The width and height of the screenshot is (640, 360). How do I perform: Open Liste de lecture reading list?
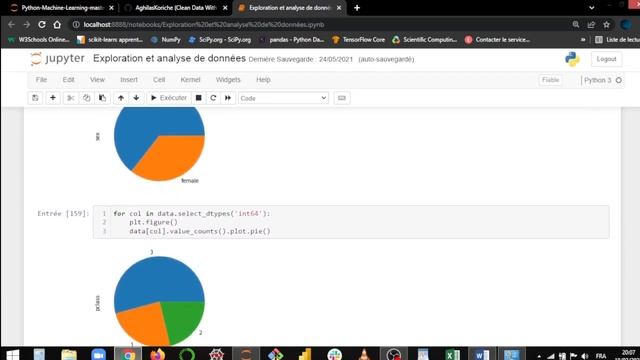click(x=617, y=40)
